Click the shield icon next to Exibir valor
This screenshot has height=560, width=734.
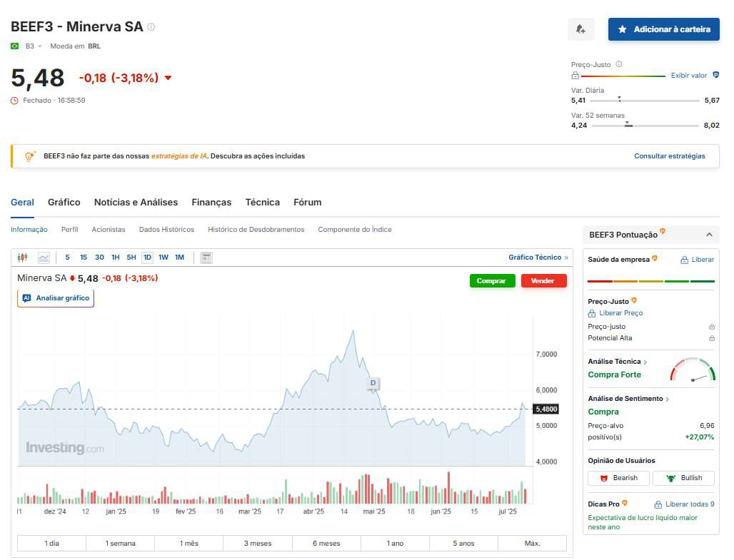point(715,75)
